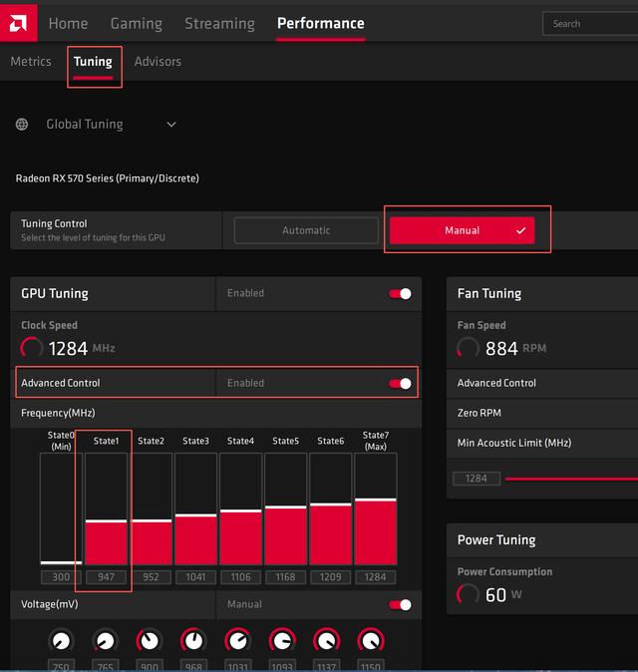The width and height of the screenshot is (638, 672).
Task: Click the Zero RPM row
Action: (542, 413)
